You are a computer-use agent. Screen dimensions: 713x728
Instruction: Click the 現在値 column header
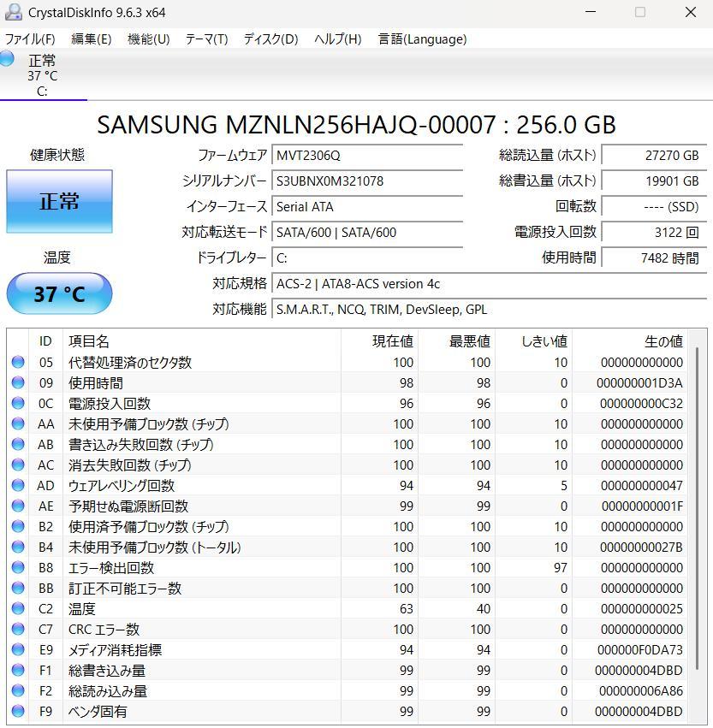[379, 341]
